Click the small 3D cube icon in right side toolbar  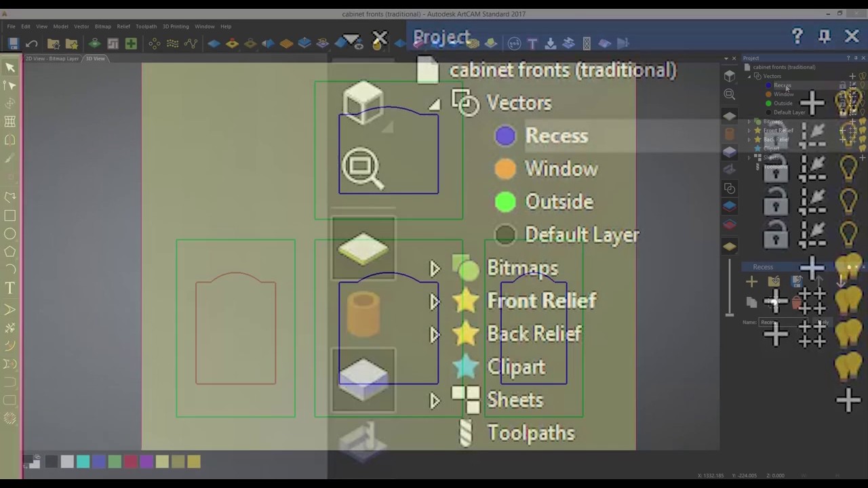(730, 76)
